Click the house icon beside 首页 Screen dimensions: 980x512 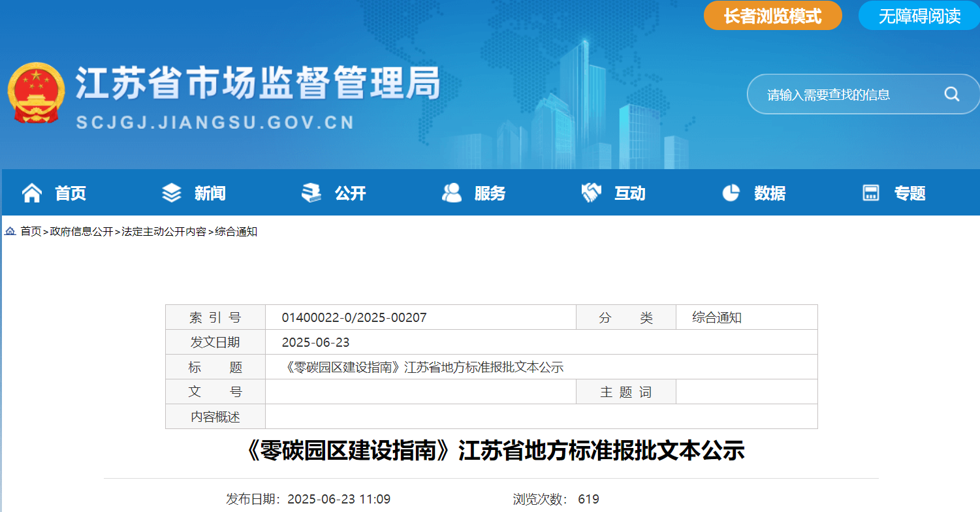coord(31,193)
